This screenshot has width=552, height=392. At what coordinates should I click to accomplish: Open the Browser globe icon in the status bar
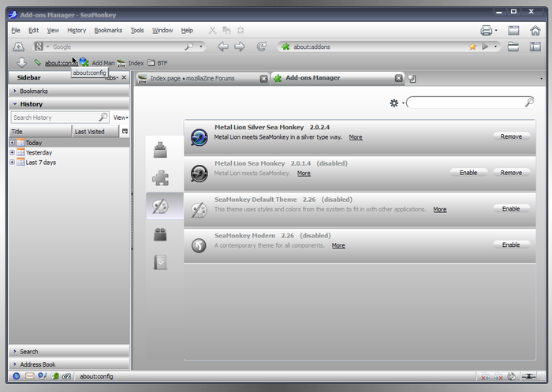pos(17,376)
